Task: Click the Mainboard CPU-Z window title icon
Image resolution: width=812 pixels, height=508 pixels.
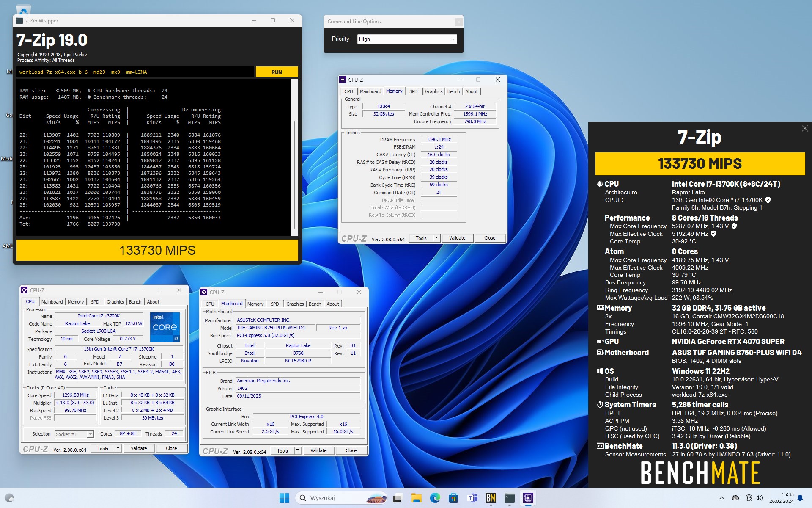Action: coord(204,292)
